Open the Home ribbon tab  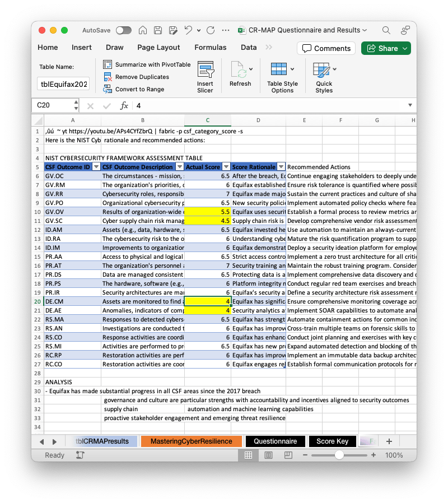48,48
